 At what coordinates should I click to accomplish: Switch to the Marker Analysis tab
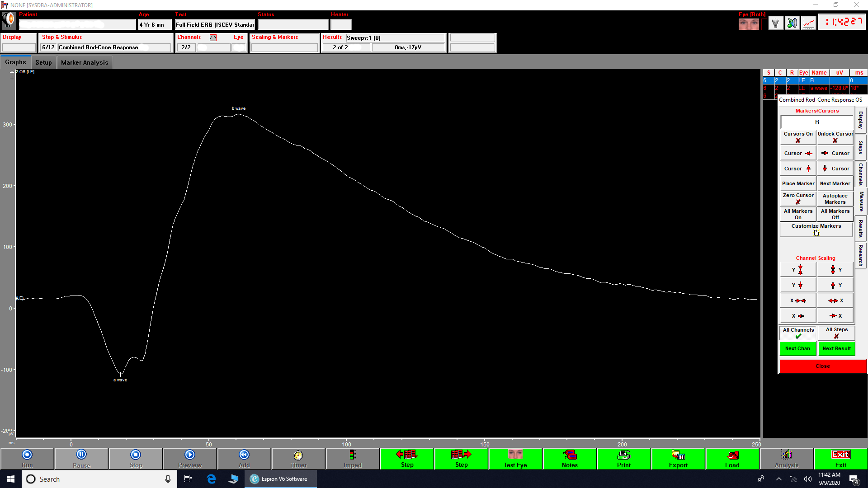pos(85,62)
